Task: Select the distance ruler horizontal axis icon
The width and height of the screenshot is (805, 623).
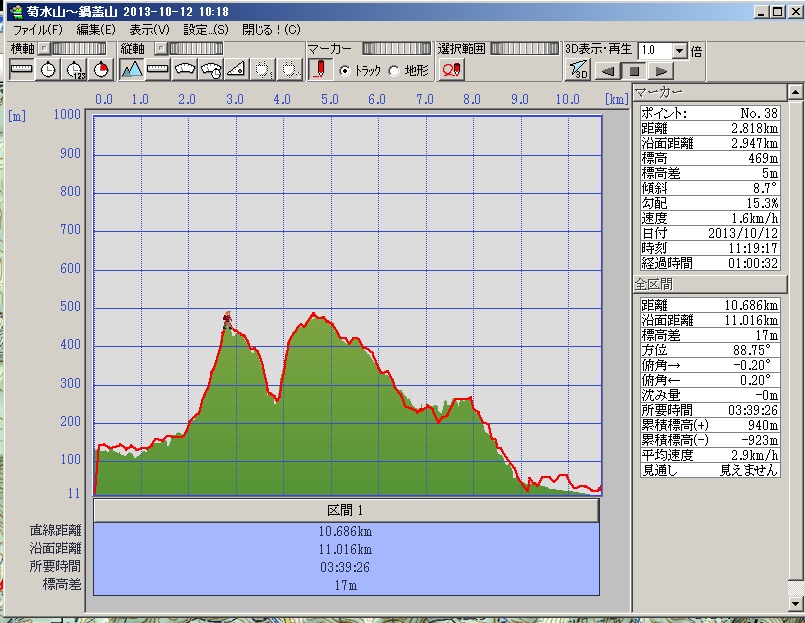Action: tap(22, 69)
